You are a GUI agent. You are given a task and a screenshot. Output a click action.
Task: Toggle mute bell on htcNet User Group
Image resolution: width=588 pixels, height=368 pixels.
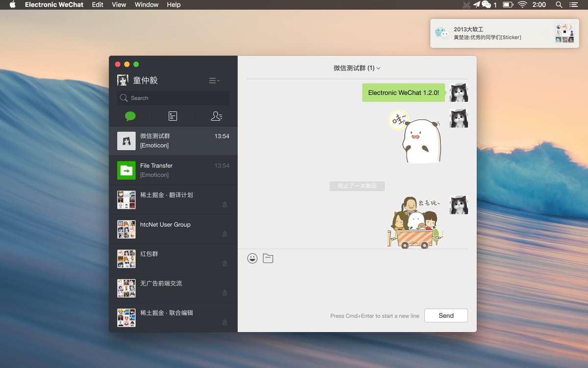pyautogui.click(x=225, y=234)
